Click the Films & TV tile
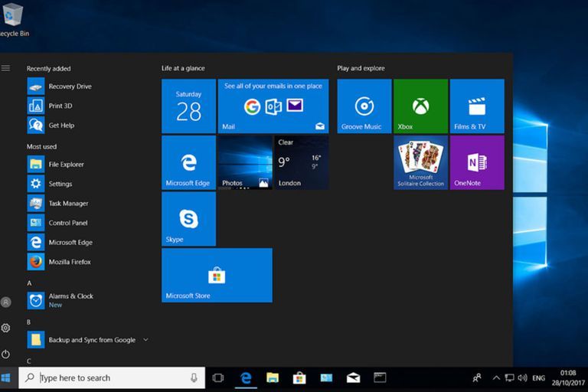The height and width of the screenshot is (392, 588). click(477, 106)
